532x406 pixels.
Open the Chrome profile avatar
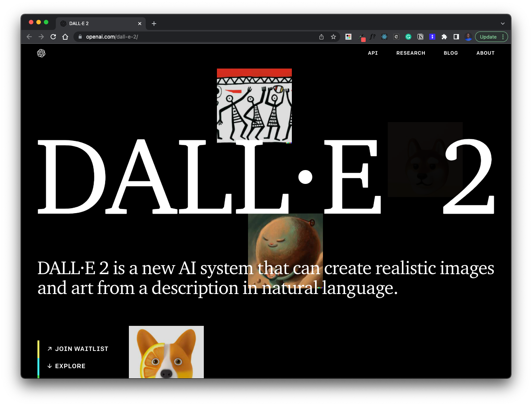[x=468, y=37]
